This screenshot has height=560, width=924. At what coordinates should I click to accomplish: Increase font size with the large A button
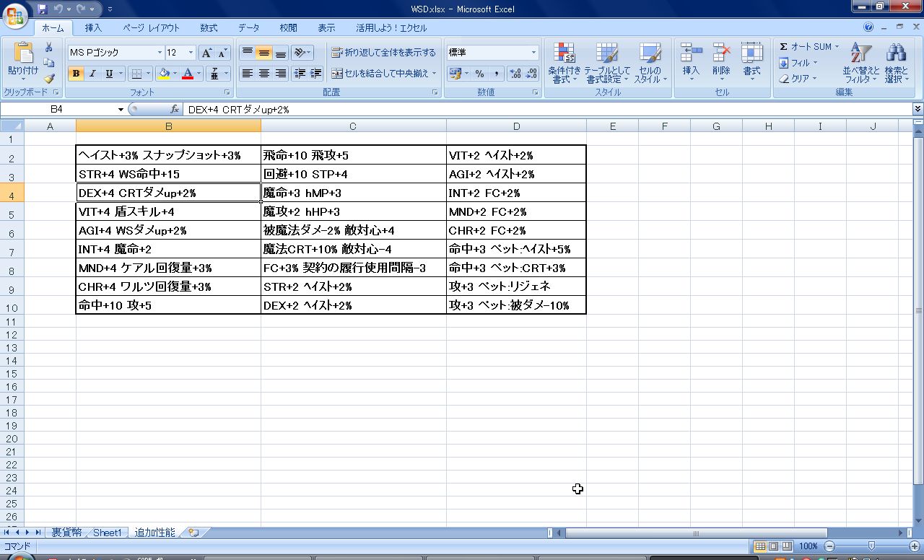206,53
